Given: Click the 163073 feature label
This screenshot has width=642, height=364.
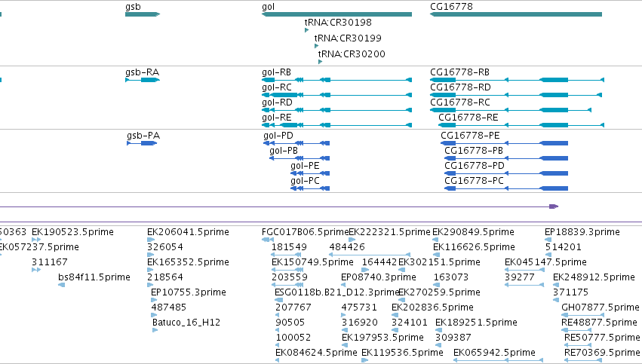Looking at the screenshot, I should tap(451, 277).
